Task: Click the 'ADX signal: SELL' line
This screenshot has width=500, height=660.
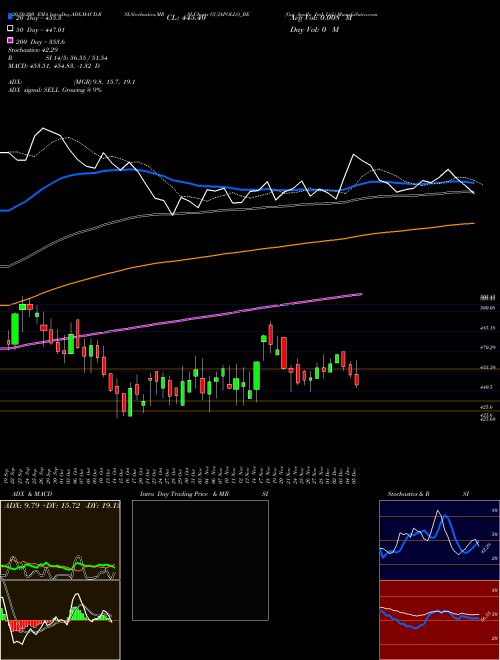Action: pyautogui.click(x=55, y=90)
